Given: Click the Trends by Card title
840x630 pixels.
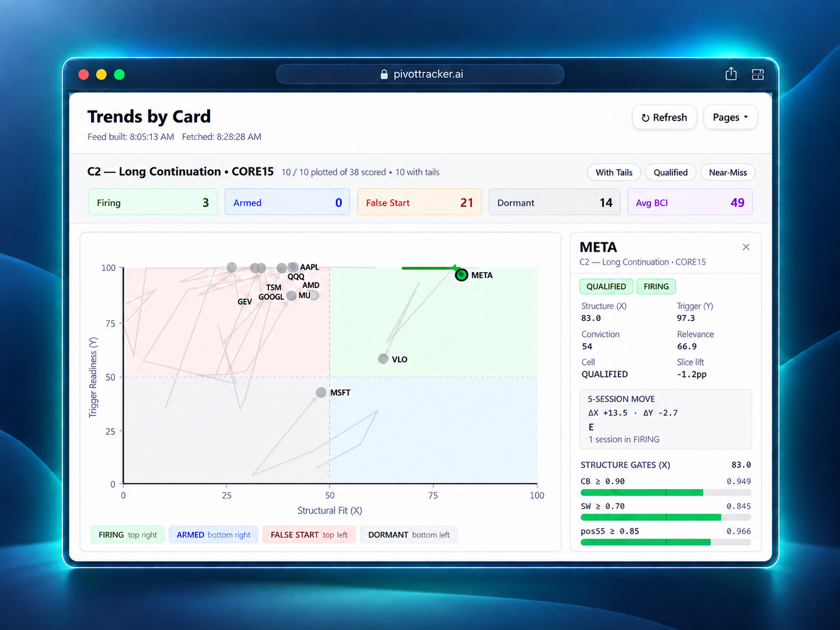Looking at the screenshot, I should [x=149, y=117].
